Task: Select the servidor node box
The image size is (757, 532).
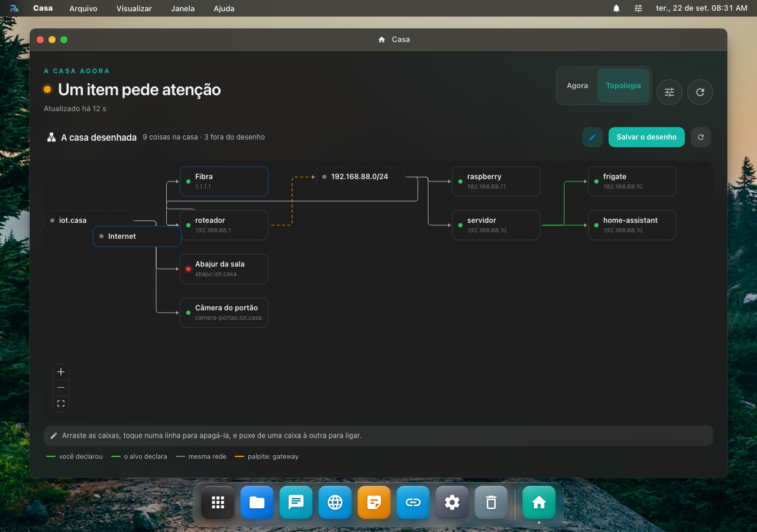Action: 496,225
